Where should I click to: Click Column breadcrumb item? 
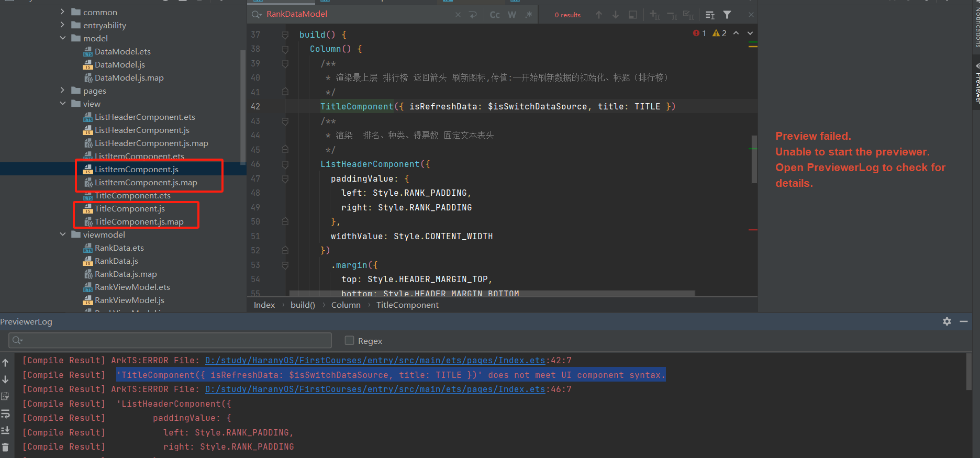point(346,305)
